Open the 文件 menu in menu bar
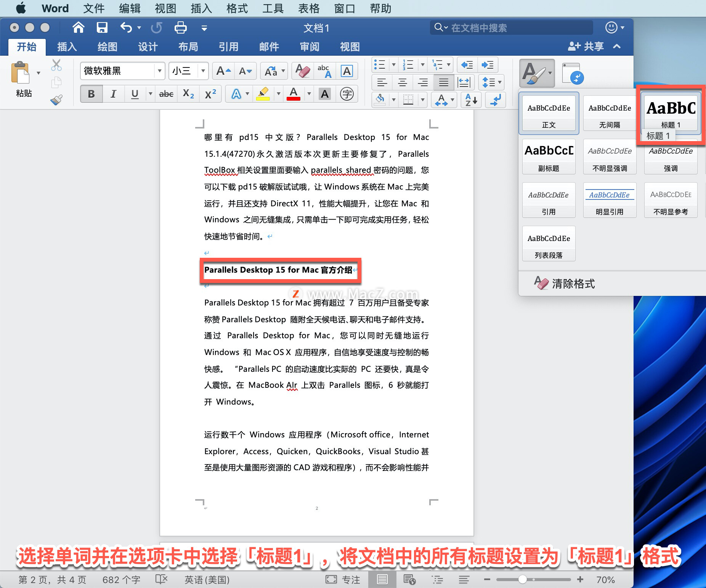The width and height of the screenshot is (706, 588). click(94, 8)
